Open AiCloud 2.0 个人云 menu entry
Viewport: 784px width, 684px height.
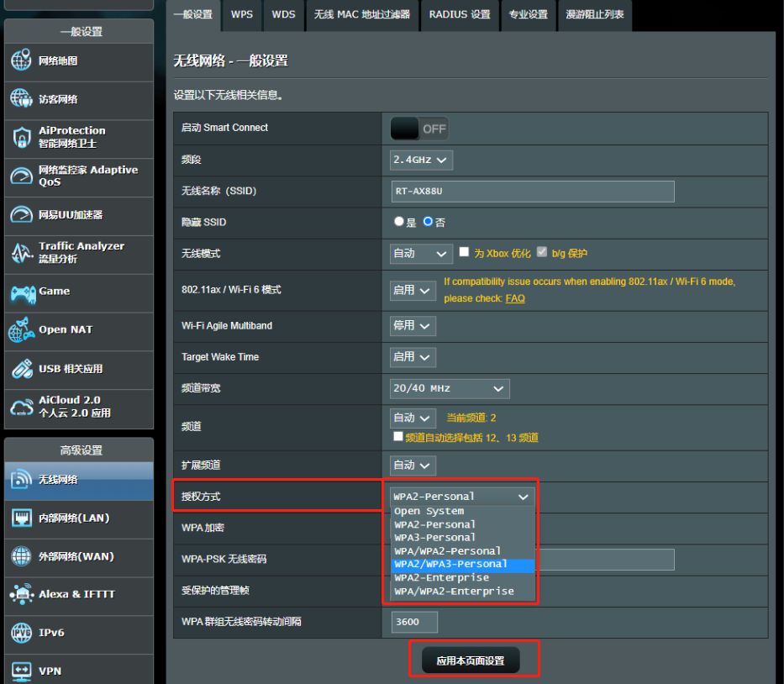(78, 407)
